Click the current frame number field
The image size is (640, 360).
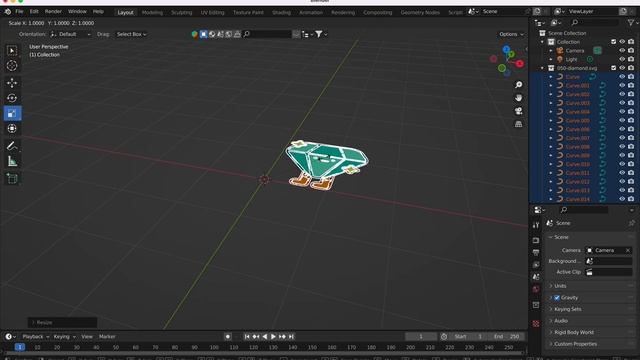(x=421, y=337)
